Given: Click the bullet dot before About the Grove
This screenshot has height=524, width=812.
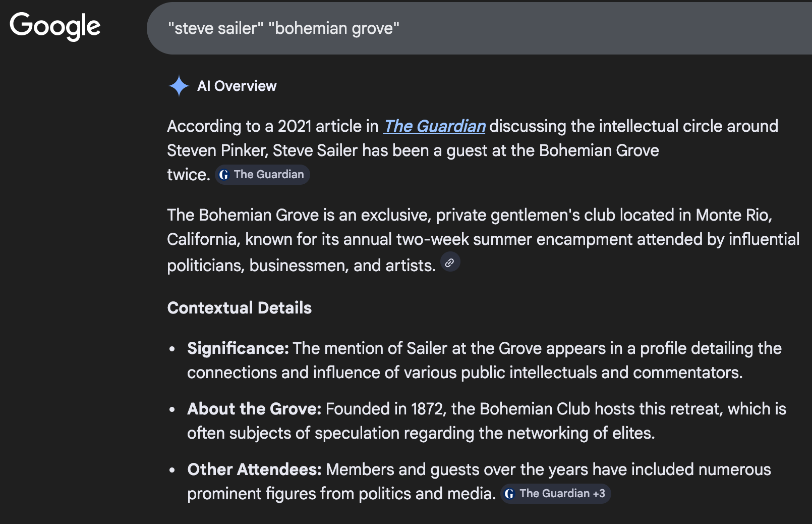Looking at the screenshot, I should (172, 409).
